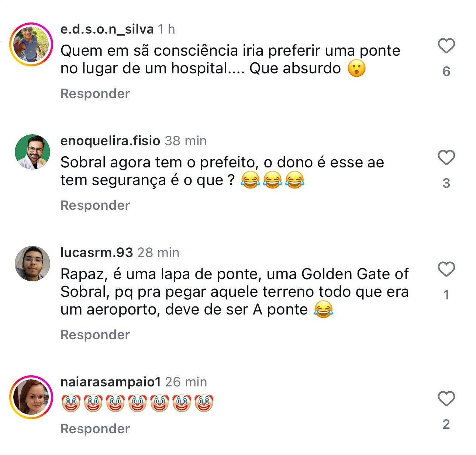476x455 pixels.
Task: Show the 2 likes on naiarasampaio1's comment
Action: pos(446,424)
